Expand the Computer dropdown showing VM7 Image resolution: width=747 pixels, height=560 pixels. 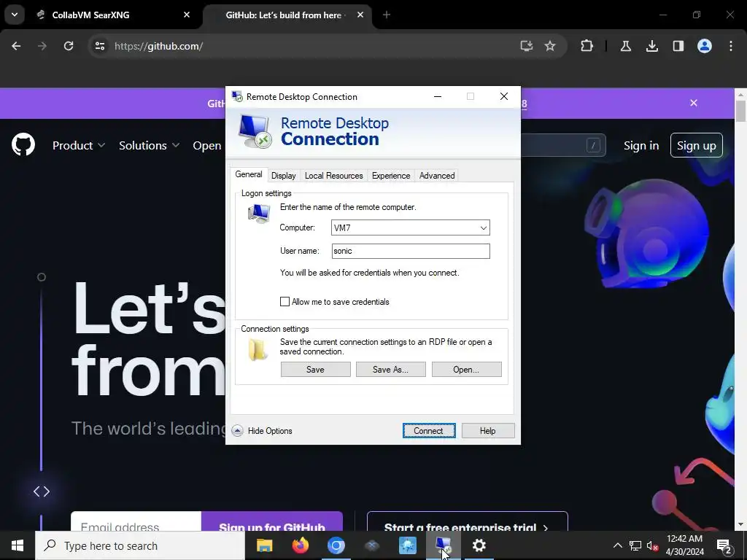483,227
